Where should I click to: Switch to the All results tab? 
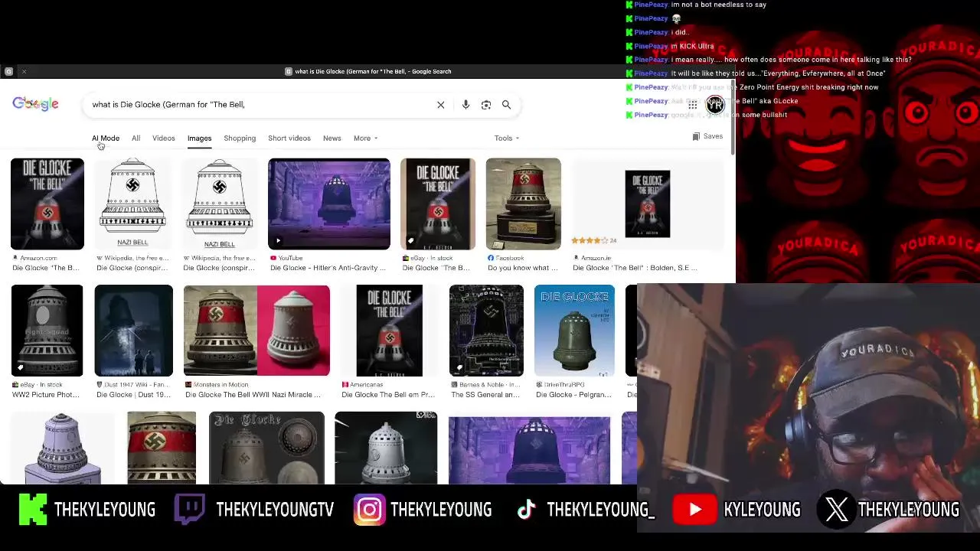[136, 138]
